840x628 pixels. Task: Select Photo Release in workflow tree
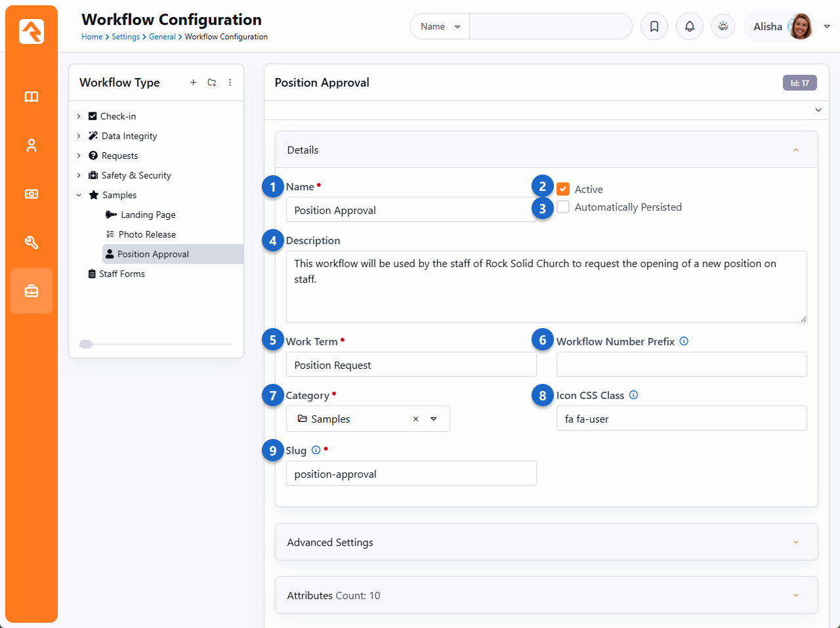coord(147,234)
